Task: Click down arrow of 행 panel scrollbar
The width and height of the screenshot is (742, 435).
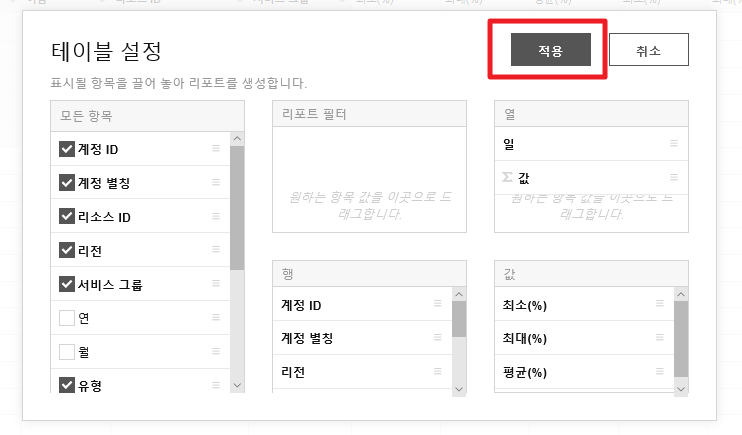Action: pos(459,387)
